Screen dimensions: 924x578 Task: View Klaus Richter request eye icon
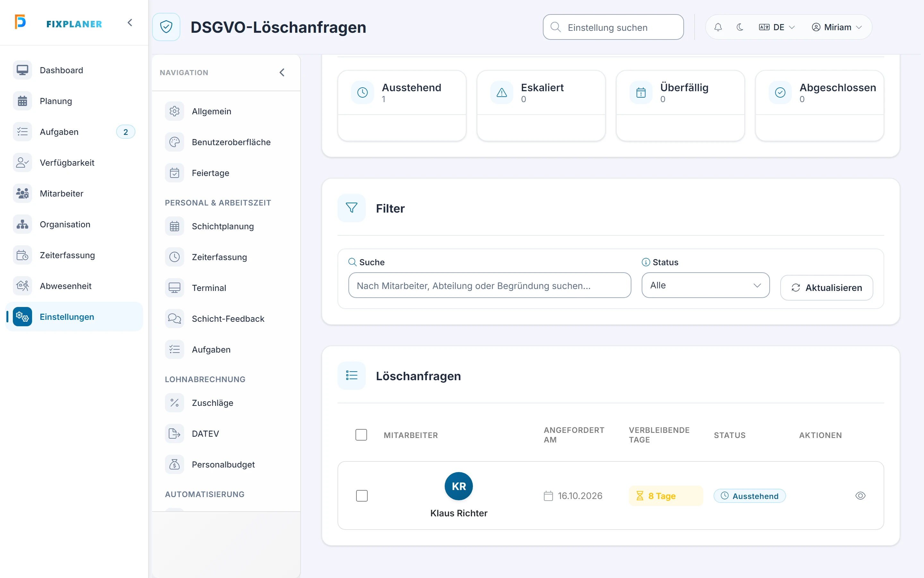click(860, 496)
